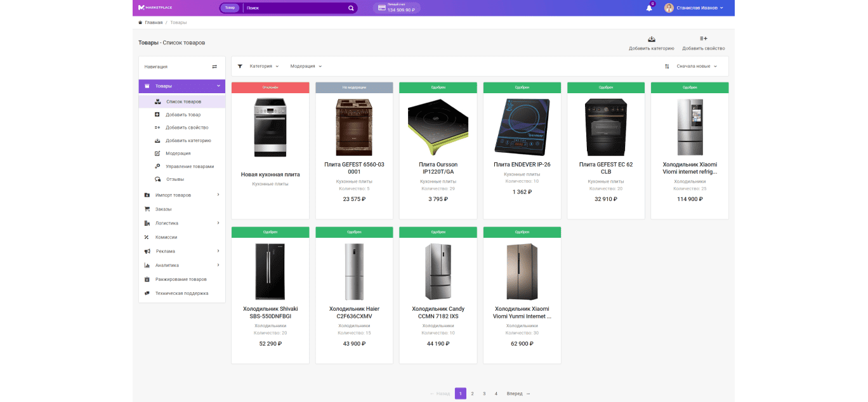Open the personal account balance card icon
The height and width of the screenshot is (402, 868).
point(382,8)
